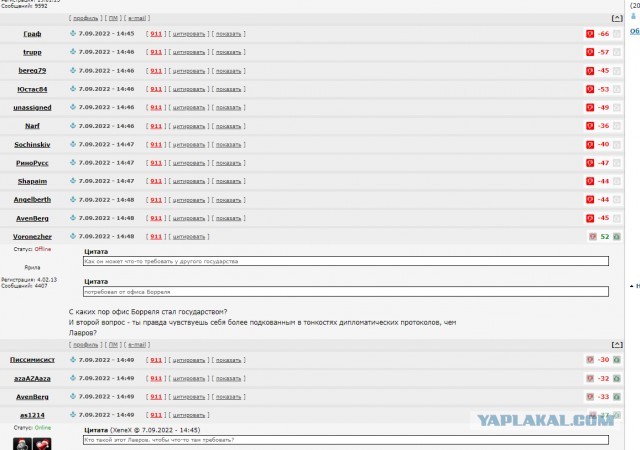Click rating value -66 in Граф row
640x450 pixels.
[603, 34]
